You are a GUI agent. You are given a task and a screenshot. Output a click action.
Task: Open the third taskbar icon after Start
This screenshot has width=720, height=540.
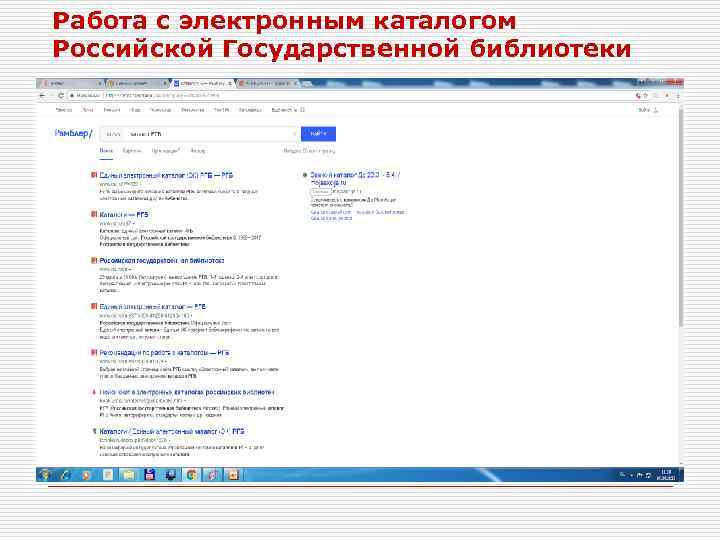tap(86, 474)
